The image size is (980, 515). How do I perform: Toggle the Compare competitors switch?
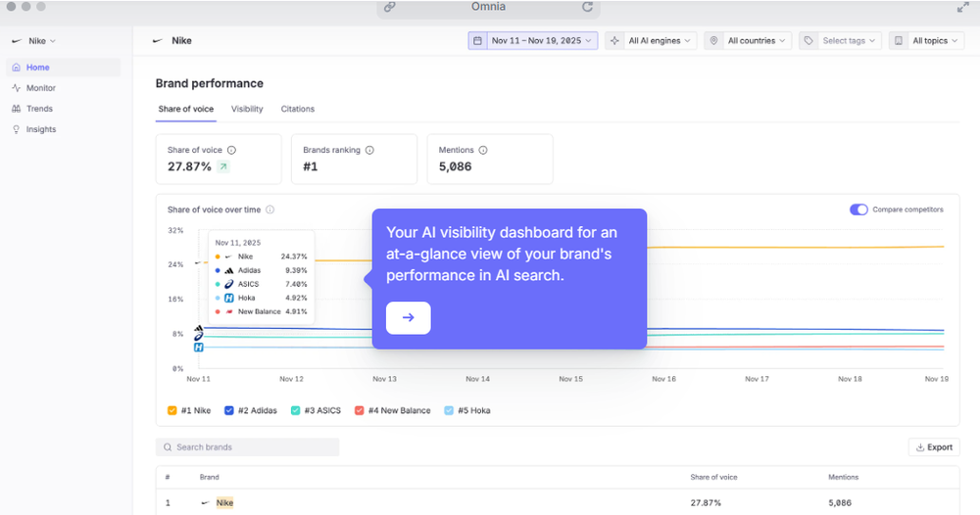point(858,210)
